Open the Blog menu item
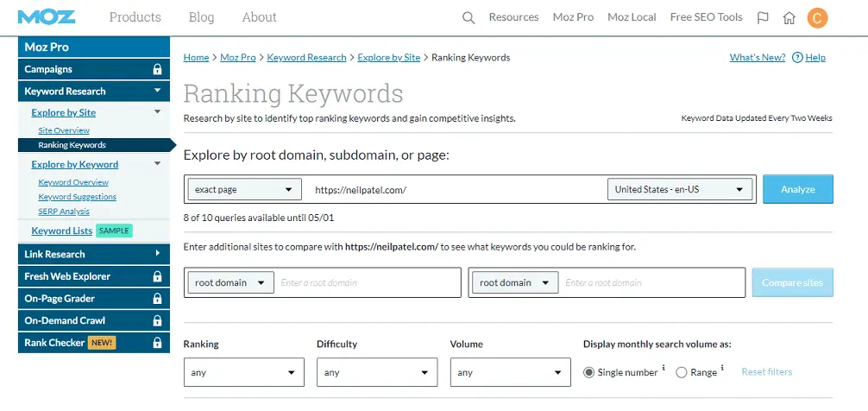Viewport: 868px width, 411px height. (202, 17)
